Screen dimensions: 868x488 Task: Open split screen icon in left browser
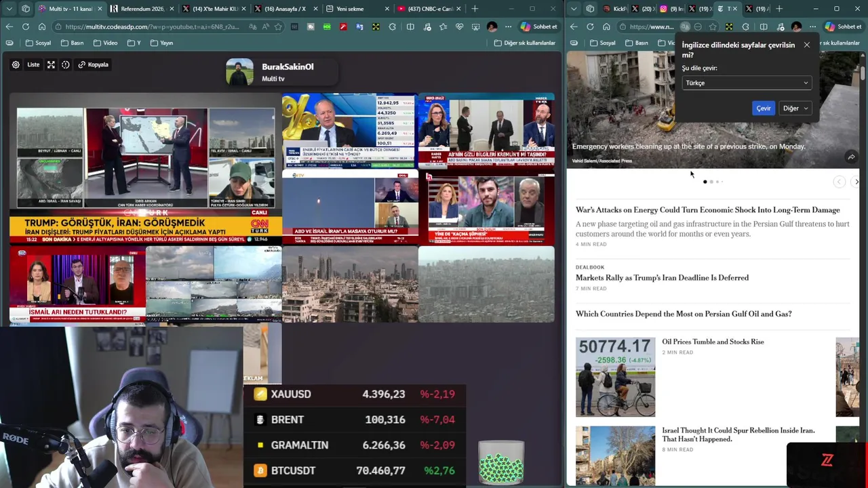pos(410,26)
